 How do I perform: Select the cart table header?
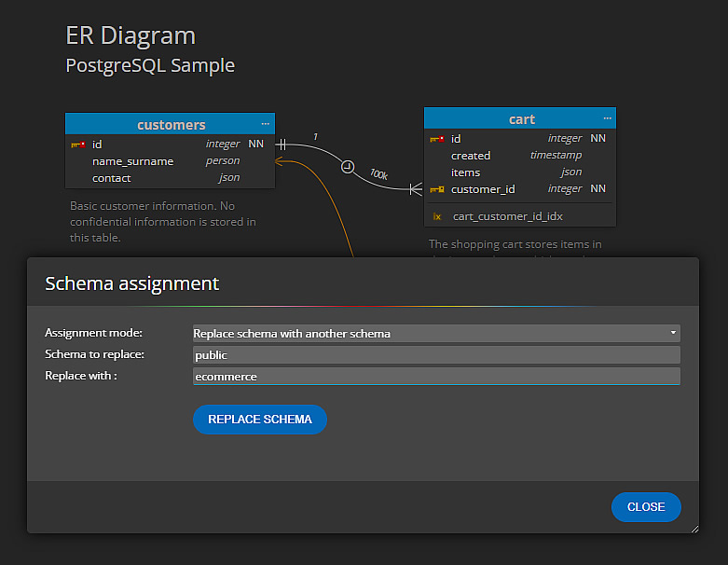pyautogui.click(x=520, y=118)
